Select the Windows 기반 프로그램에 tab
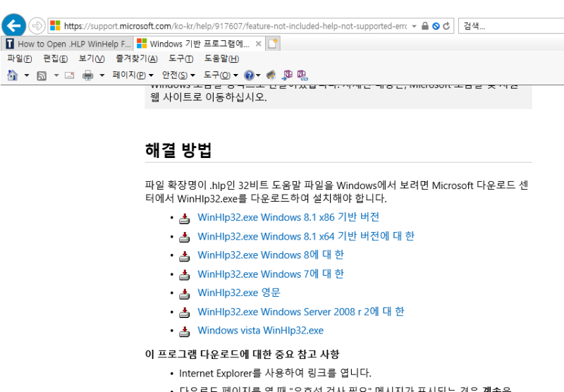 point(200,44)
